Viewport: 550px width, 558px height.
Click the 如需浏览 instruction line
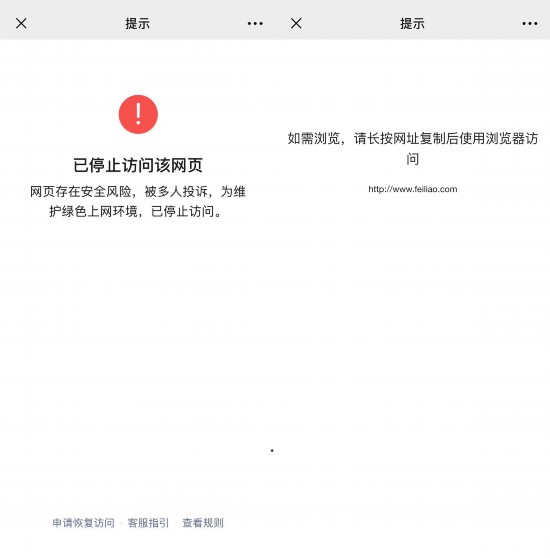413,138
